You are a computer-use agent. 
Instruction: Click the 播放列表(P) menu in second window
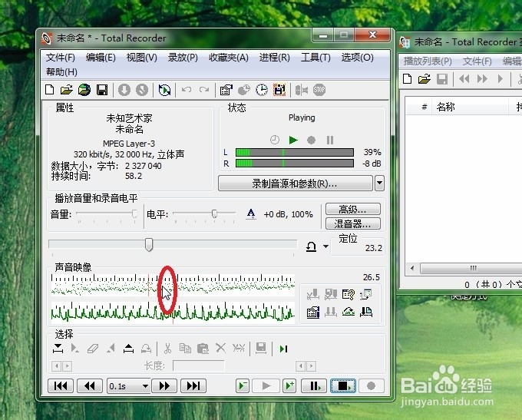(428, 61)
